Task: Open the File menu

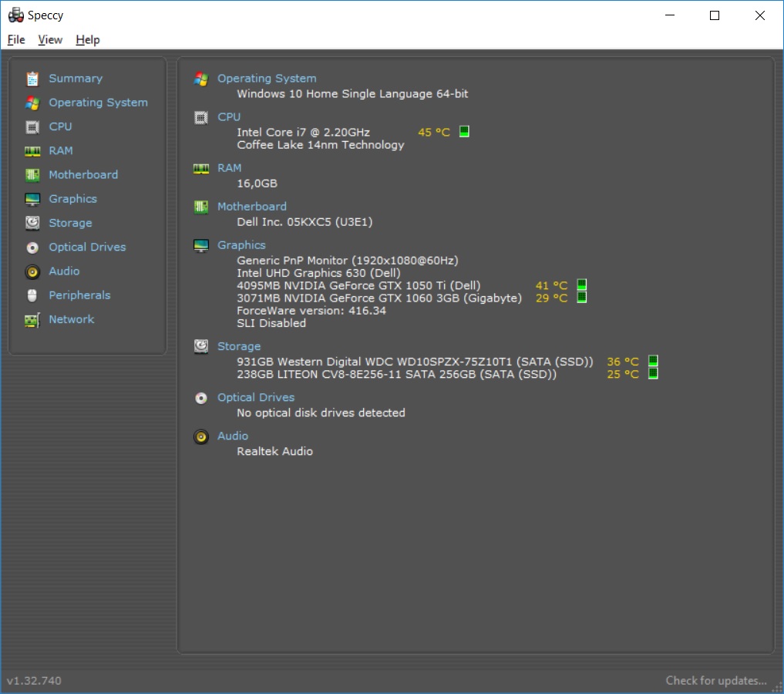Action: pos(16,39)
